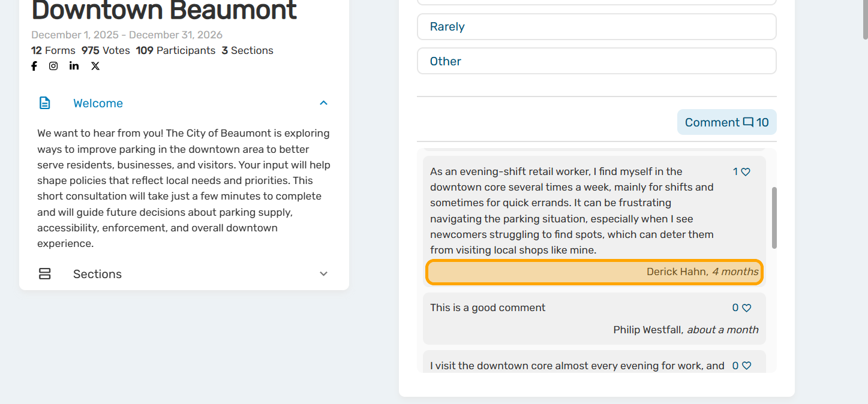Click the highlighted Derick Hahn author line
Image resolution: width=868 pixels, height=404 pixels.
[594, 272]
